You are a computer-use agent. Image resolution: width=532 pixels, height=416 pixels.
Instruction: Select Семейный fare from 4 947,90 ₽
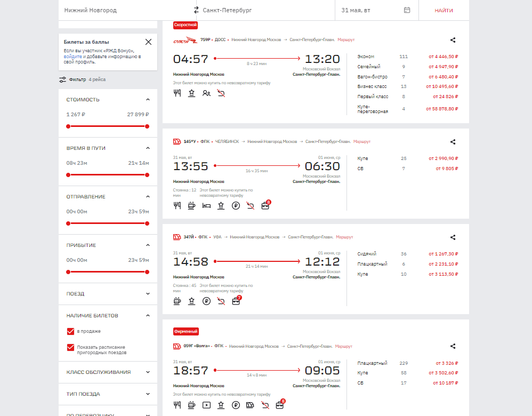pos(407,67)
